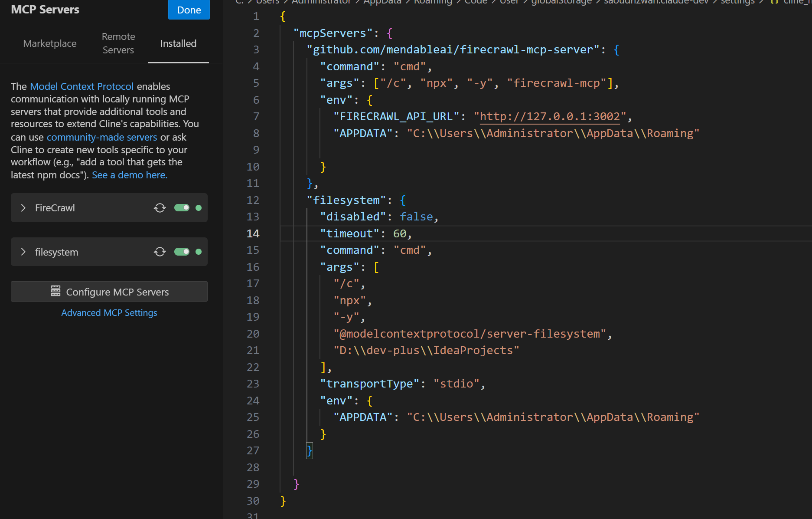
Task: Click the highlighted closing brace on line 27
Action: (310, 450)
